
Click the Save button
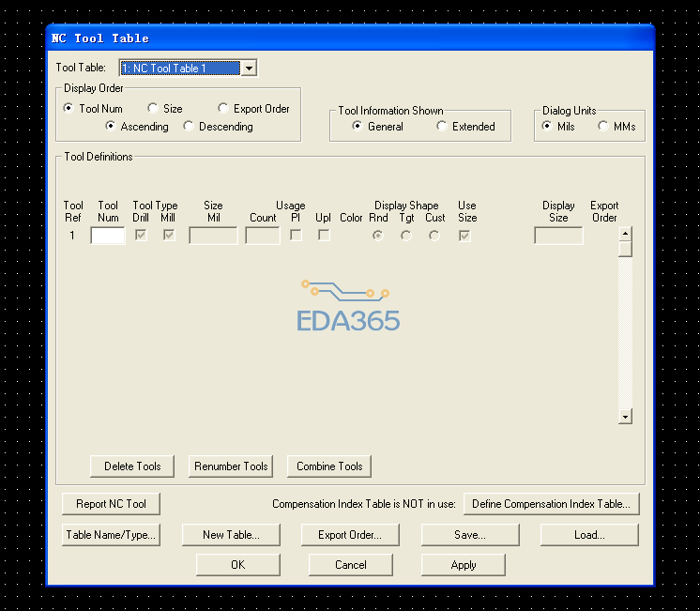coord(470,535)
